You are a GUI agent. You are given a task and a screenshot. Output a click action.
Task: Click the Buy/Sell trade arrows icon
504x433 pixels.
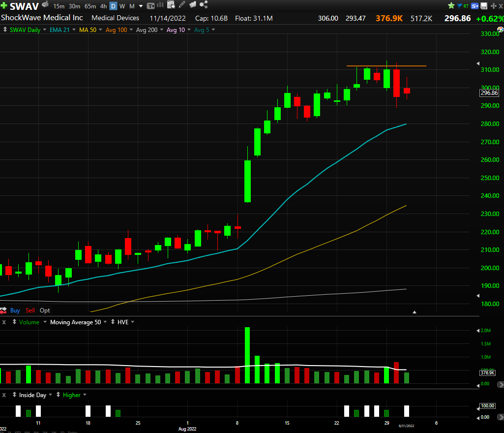tap(3, 310)
